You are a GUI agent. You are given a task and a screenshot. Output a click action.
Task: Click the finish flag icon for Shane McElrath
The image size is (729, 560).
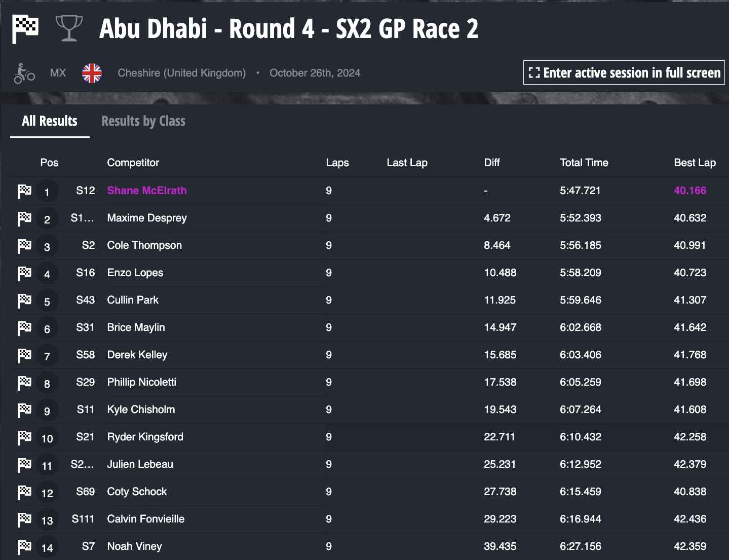tap(24, 191)
